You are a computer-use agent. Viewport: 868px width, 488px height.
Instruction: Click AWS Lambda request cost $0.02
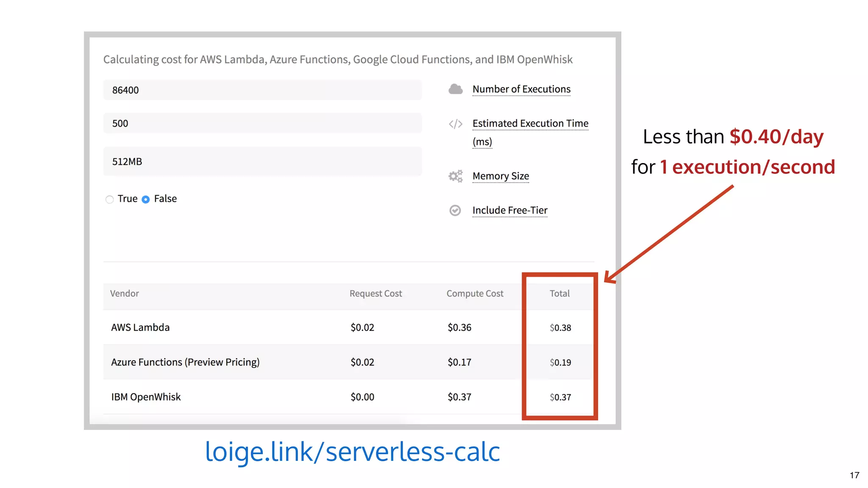[x=362, y=327]
